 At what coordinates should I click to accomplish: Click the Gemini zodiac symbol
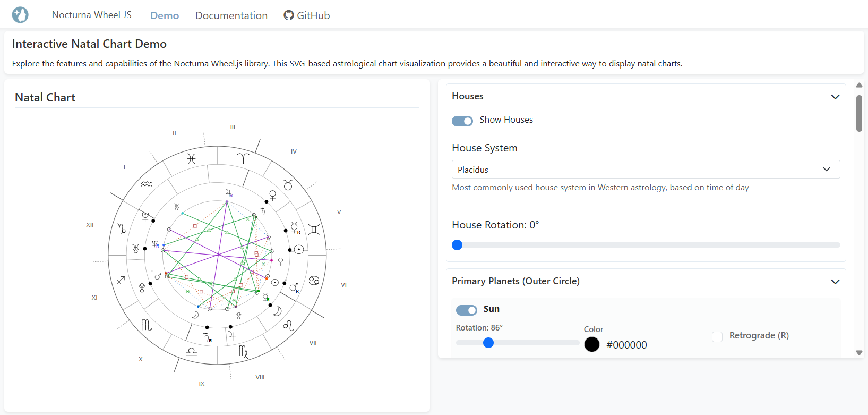pyautogui.click(x=314, y=230)
